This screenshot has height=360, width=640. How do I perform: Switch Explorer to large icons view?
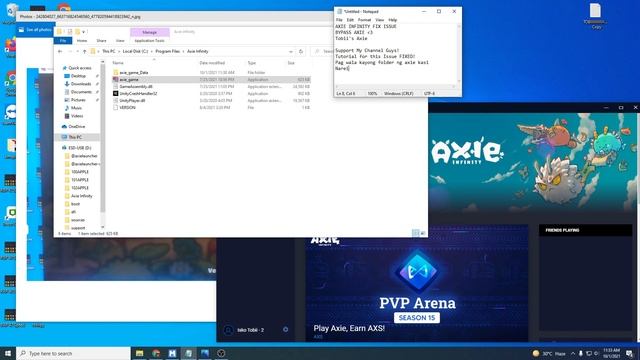(x=422, y=233)
